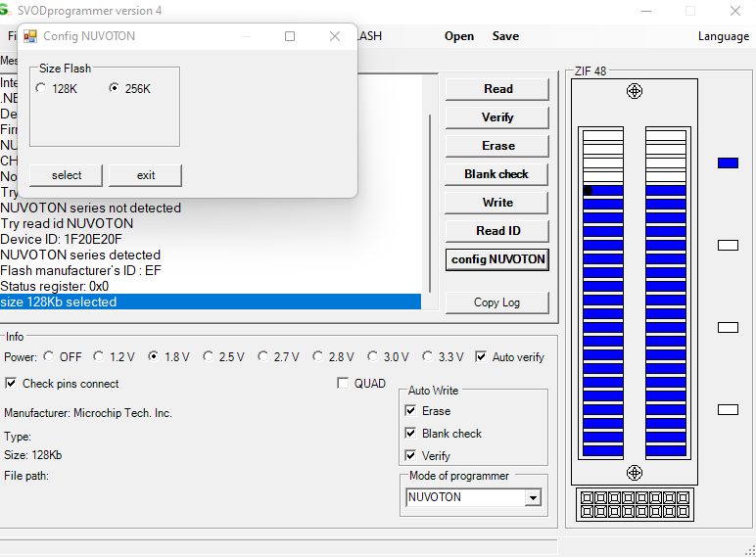Click the Copy Log button

(x=496, y=302)
